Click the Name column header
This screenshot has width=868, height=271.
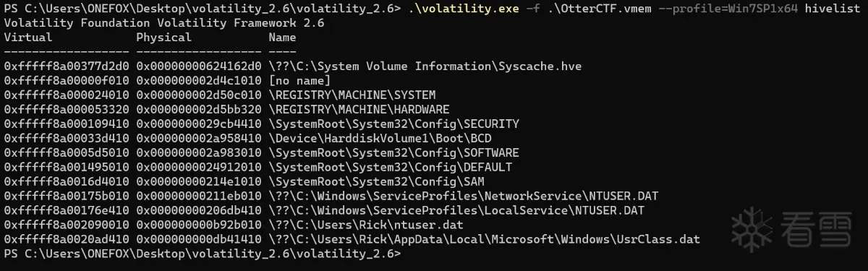click(281, 37)
